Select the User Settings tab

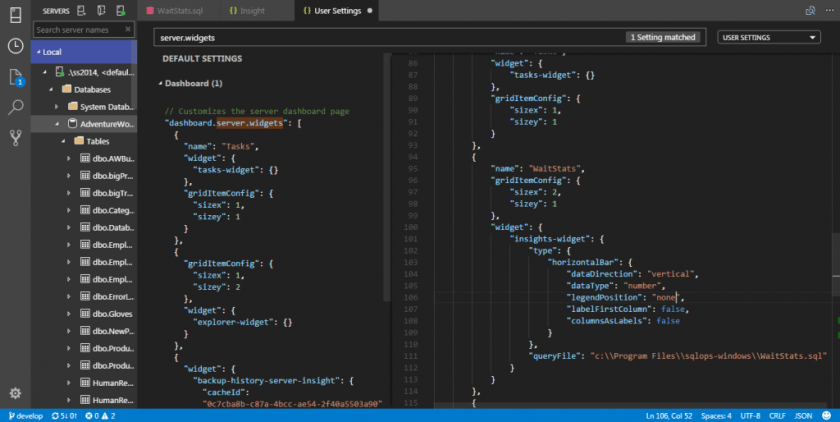click(x=338, y=11)
